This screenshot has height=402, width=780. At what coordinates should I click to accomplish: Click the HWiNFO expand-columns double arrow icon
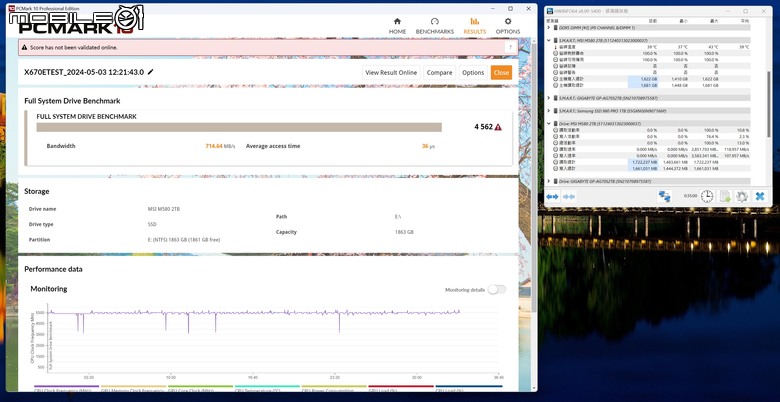click(x=553, y=197)
